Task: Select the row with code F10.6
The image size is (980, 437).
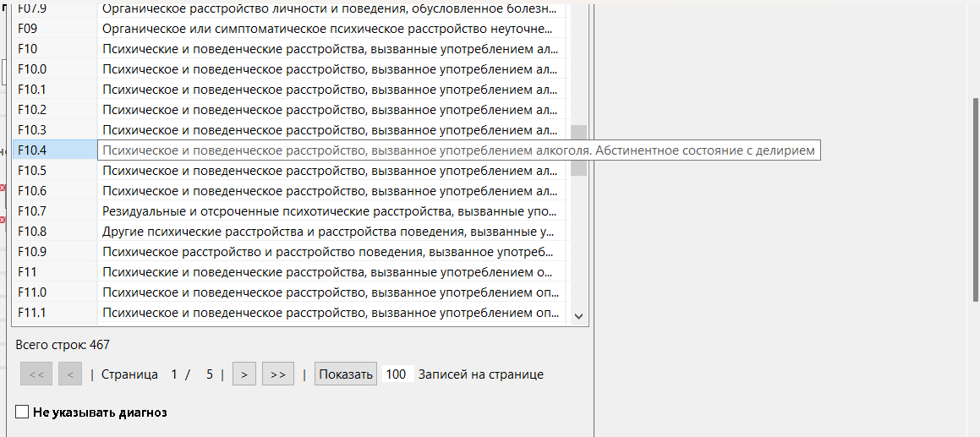Action: pyautogui.click(x=291, y=191)
